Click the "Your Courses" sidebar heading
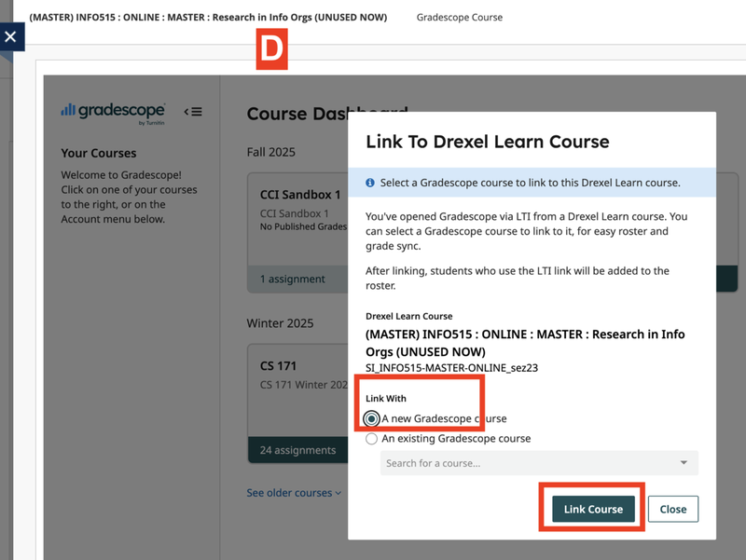This screenshot has height=560, width=746. (99, 153)
